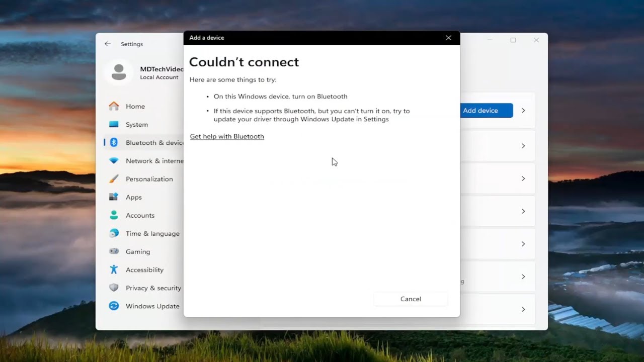Open Gaming via controller icon
The width and height of the screenshot is (644, 362).
coord(114,251)
